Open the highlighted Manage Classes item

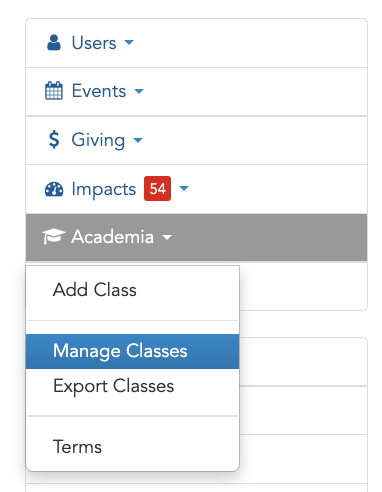tap(133, 351)
